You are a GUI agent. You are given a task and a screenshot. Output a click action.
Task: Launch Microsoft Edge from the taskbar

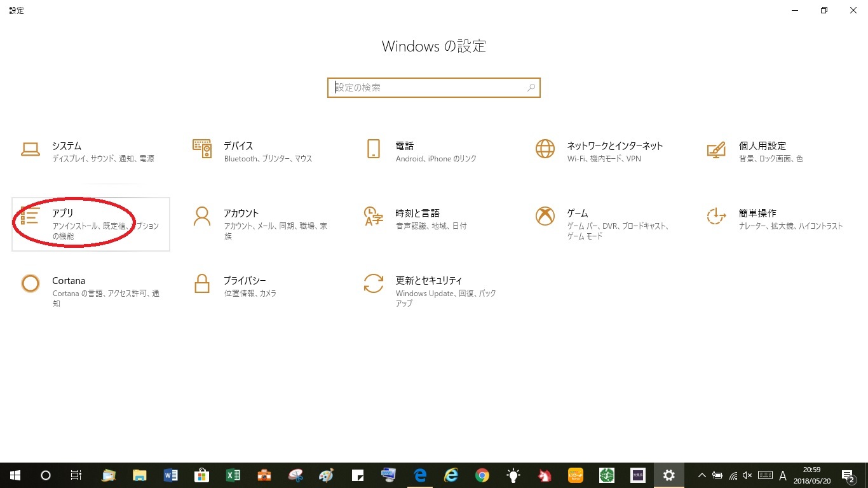pyautogui.click(x=420, y=475)
